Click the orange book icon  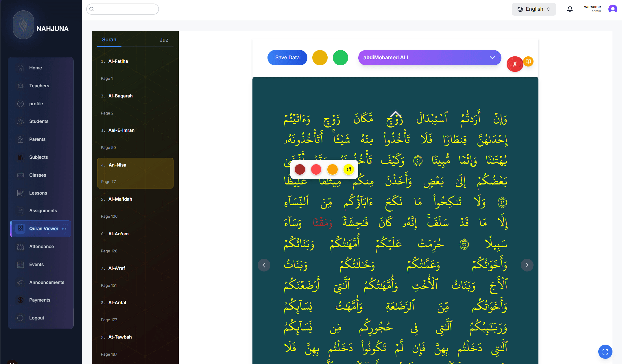click(x=528, y=62)
